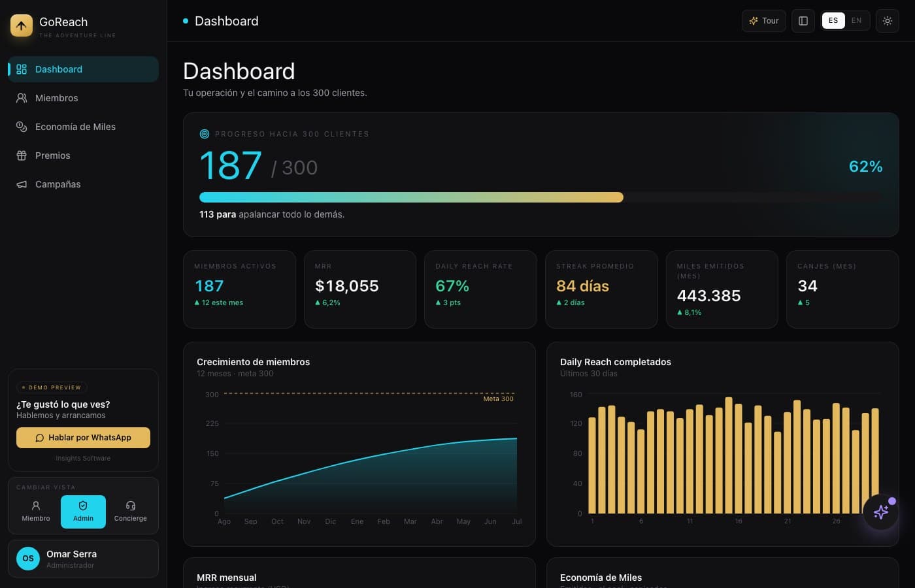
Task: Click the GoReach arrow logo icon
Action: tap(22, 25)
